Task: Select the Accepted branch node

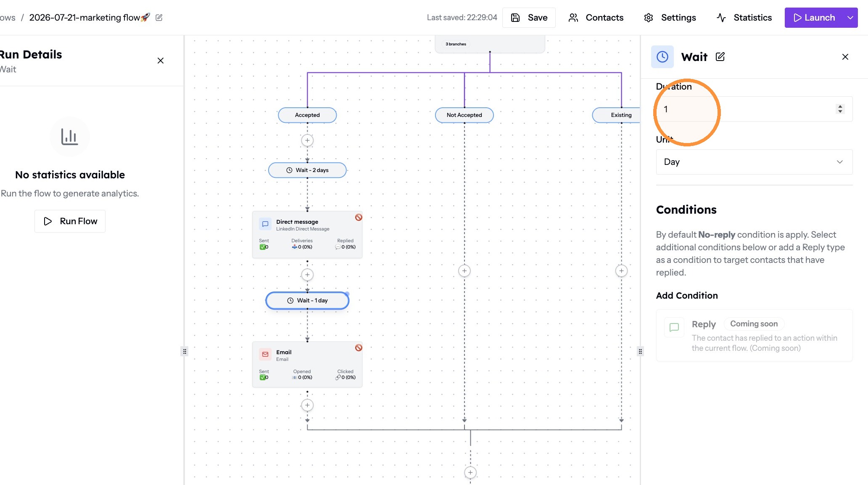Action: point(307,115)
